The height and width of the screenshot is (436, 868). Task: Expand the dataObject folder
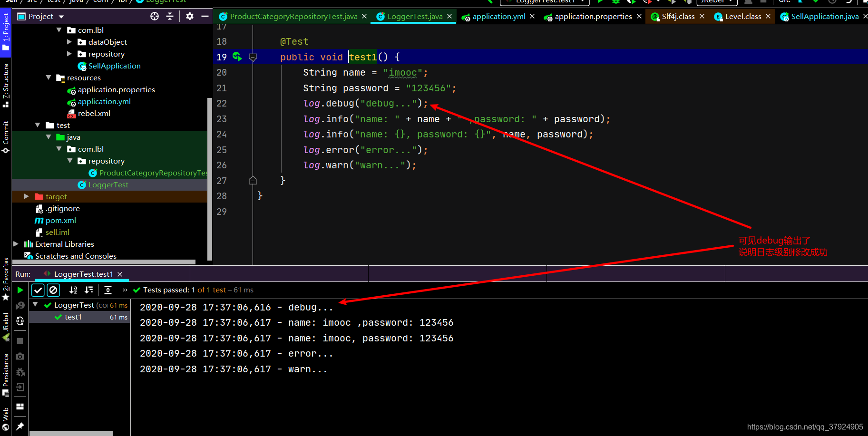69,42
